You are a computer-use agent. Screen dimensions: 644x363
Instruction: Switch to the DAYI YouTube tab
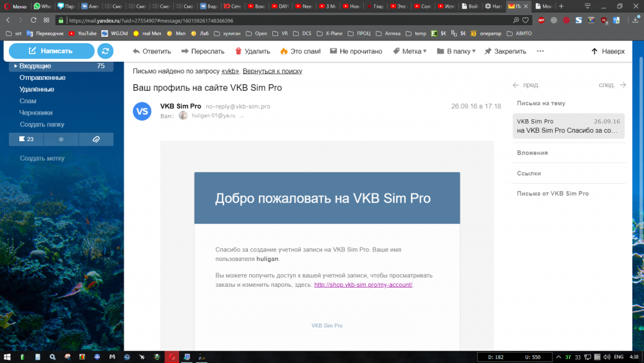(x=280, y=6)
